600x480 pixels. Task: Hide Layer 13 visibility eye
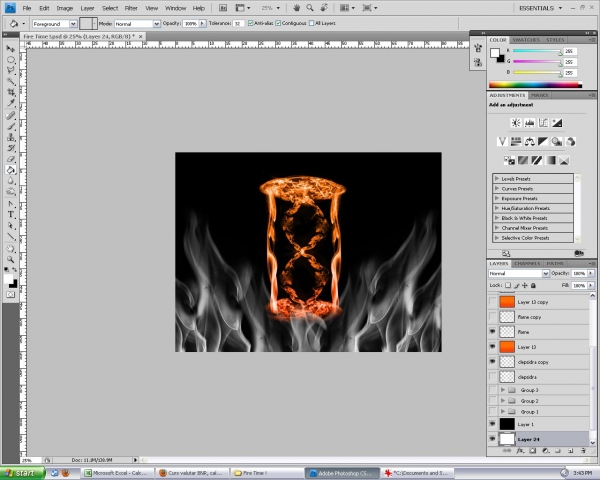492,346
